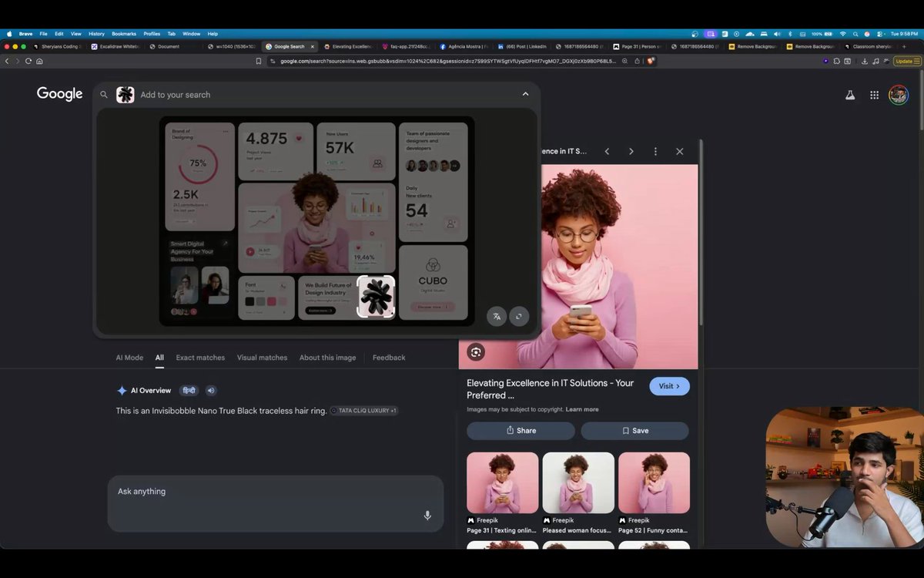The height and width of the screenshot is (578, 924).
Task: Click the Visit button
Action: (669, 386)
